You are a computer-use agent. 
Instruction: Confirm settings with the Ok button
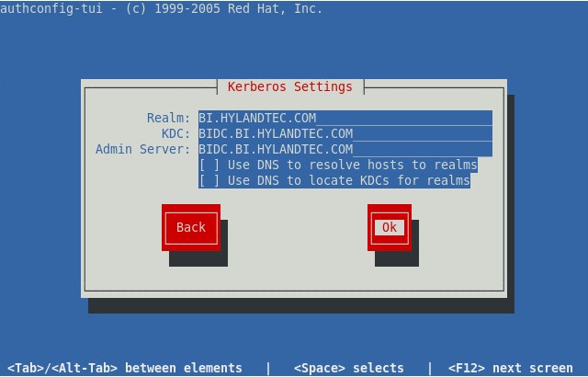point(389,227)
